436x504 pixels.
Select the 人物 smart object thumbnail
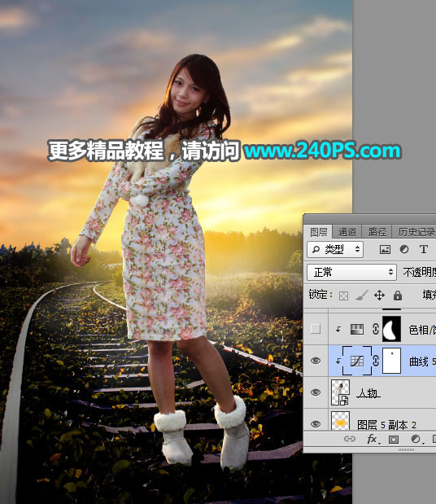[340, 392]
